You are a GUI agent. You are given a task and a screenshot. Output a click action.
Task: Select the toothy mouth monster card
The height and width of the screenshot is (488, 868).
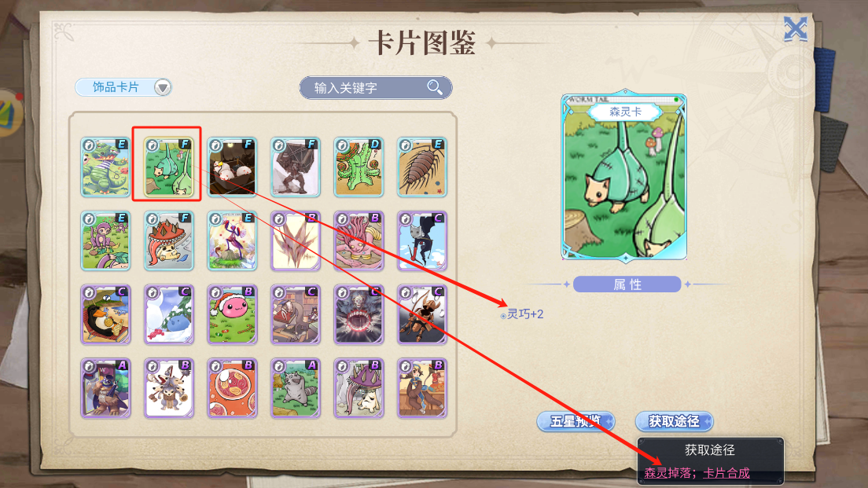tap(359, 314)
